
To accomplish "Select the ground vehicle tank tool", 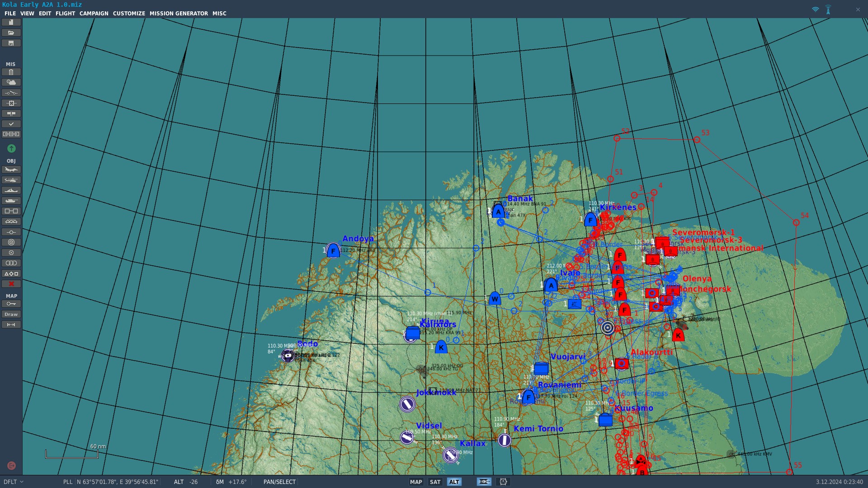I will [x=11, y=201].
